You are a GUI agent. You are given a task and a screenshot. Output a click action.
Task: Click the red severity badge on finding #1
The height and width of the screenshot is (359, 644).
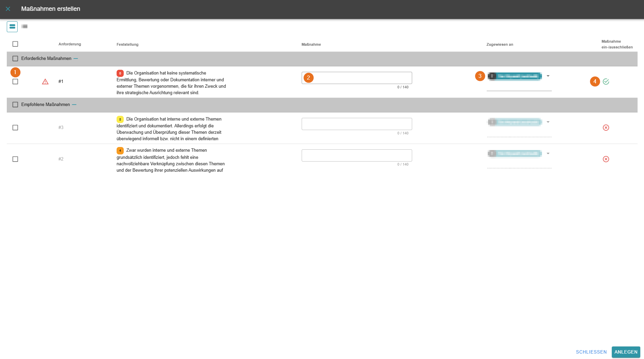click(120, 73)
